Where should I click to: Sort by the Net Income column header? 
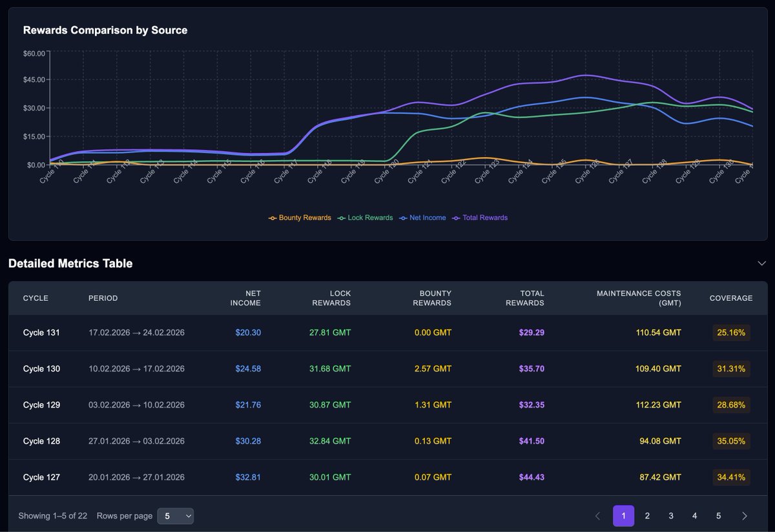pyautogui.click(x=246, y=298)
